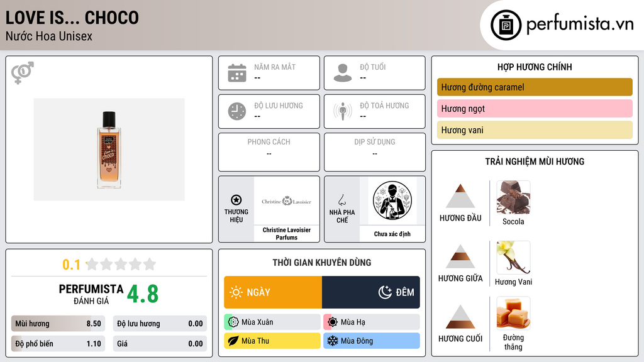Click the green 4.8 Perfumista score
The image size is (644, 362).
tap(143, 294)
